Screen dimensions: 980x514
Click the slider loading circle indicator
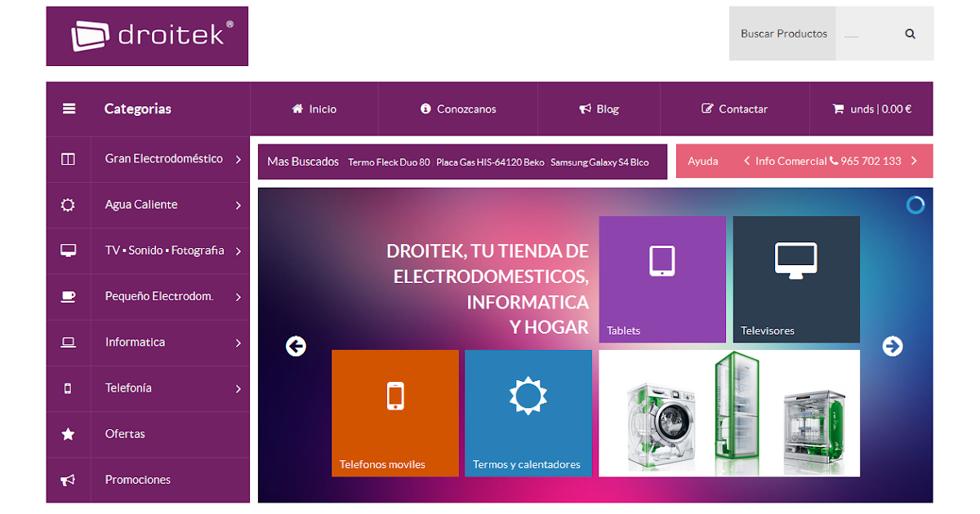point(915,205)
